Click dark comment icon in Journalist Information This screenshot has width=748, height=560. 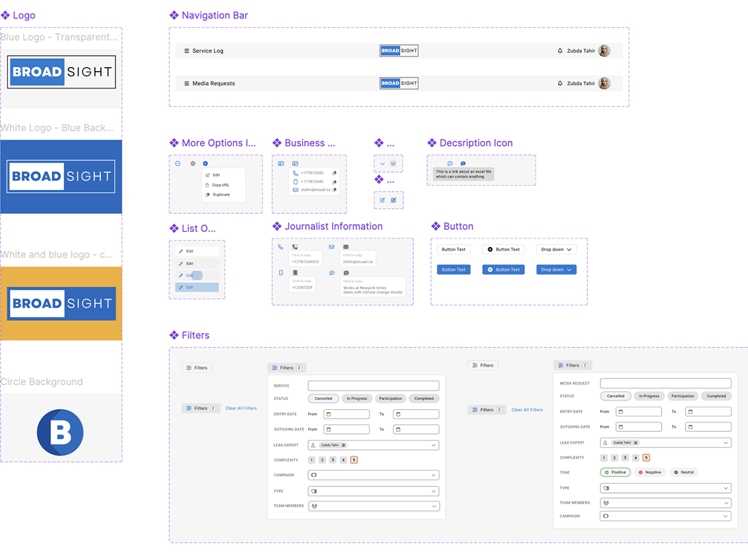[346, 273]
